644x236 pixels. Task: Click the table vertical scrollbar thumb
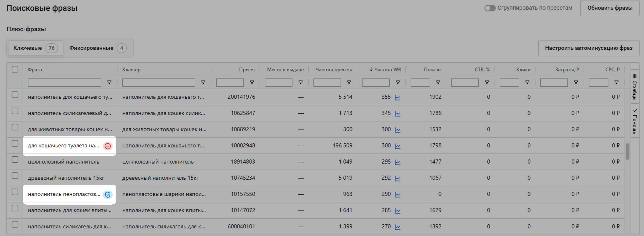(628, 151)
